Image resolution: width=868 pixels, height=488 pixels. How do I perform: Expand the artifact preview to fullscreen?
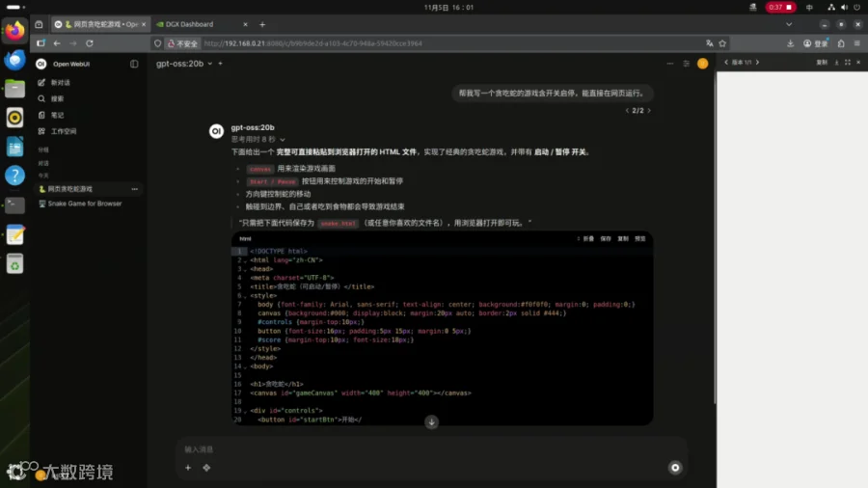pyautogui.click(x=848, y=63)
